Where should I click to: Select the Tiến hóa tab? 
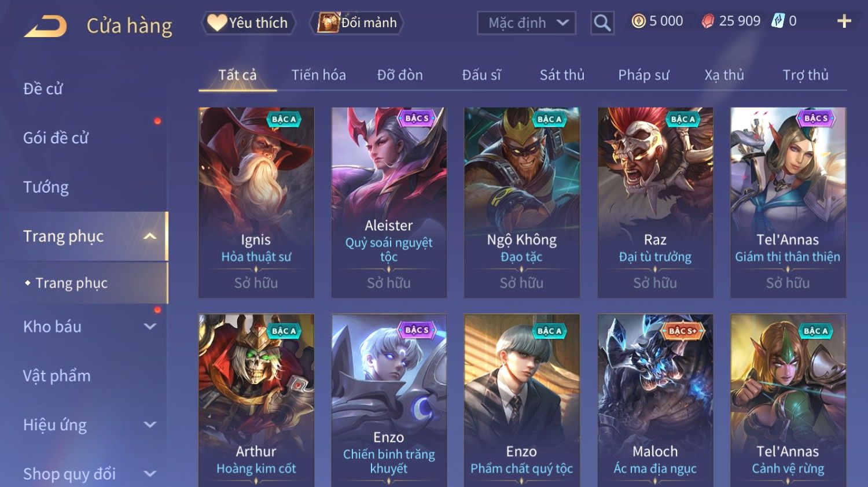tap(318, 75)
